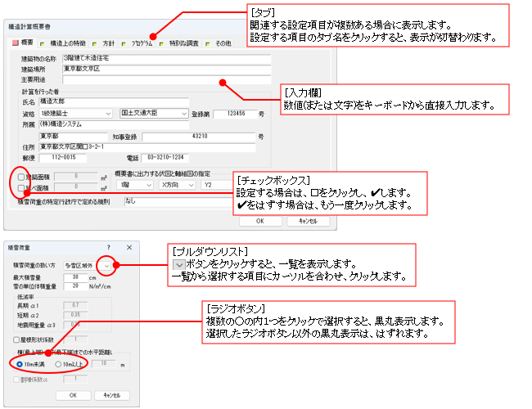Click the 所属 field with (株)構造システム

click(114, 125)
